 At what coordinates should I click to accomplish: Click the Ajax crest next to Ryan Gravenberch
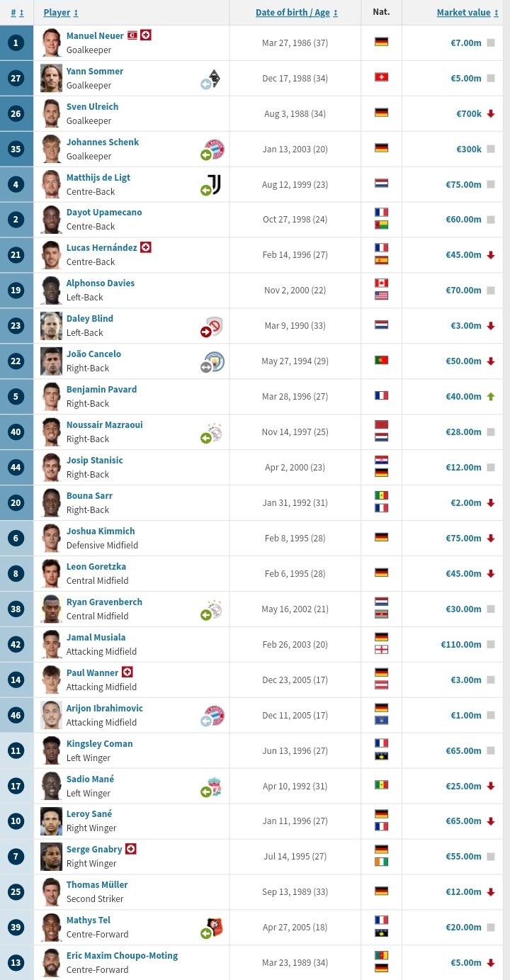[215, 609]
